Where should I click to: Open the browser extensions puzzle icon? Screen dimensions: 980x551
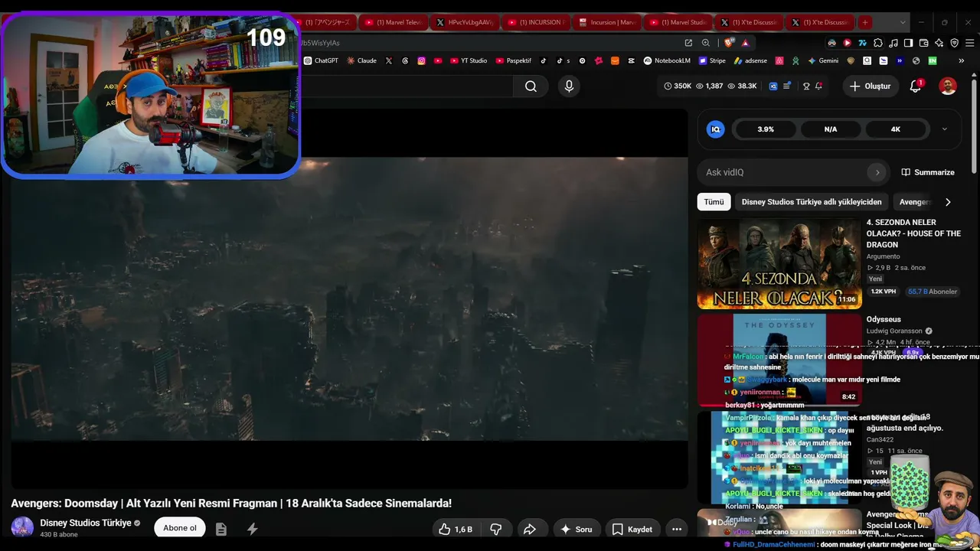878,43
